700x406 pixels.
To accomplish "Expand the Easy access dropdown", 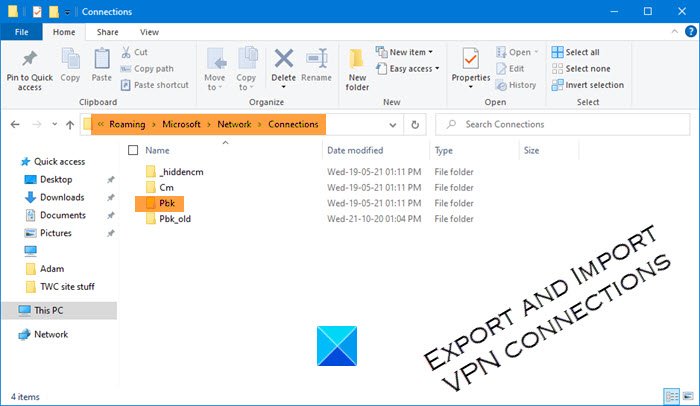I will [408, 69].
